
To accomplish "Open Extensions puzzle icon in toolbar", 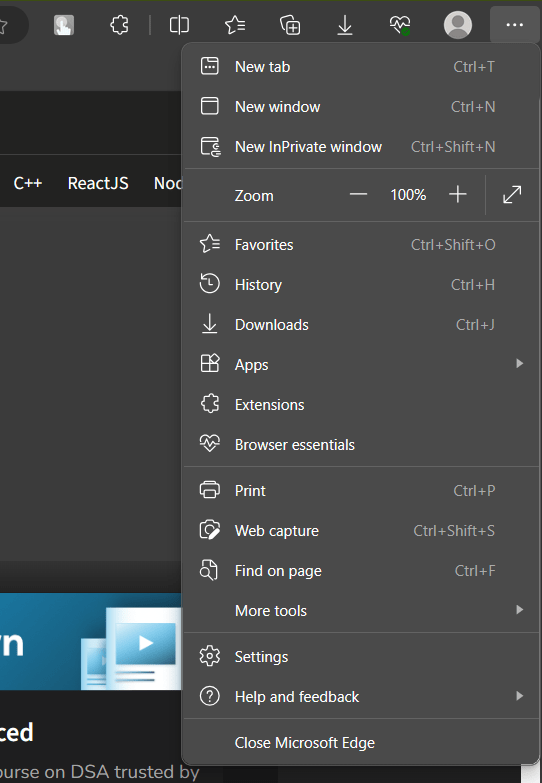I will pos(119,25).
